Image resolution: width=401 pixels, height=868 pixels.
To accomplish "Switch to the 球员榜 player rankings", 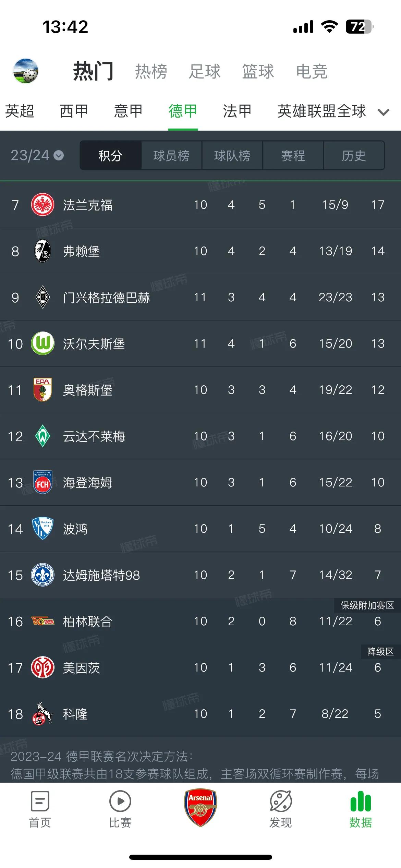I will click(x=171, y=156).
